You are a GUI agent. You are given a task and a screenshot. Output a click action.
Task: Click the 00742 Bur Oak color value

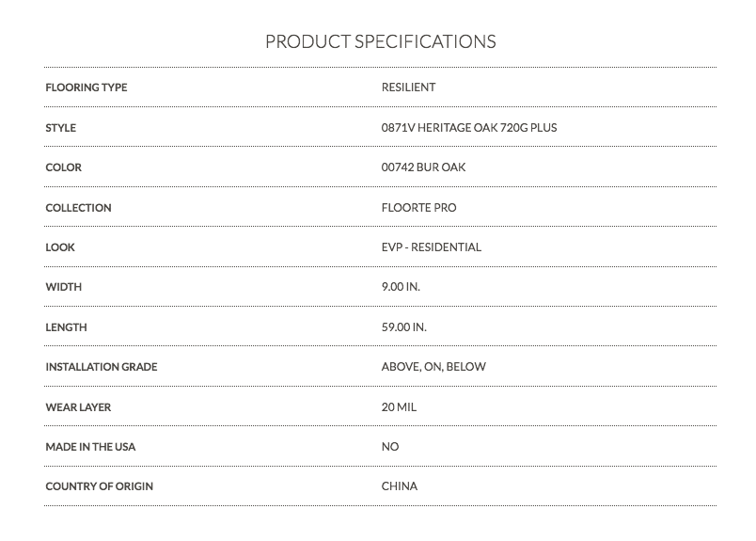click(423, 167)
